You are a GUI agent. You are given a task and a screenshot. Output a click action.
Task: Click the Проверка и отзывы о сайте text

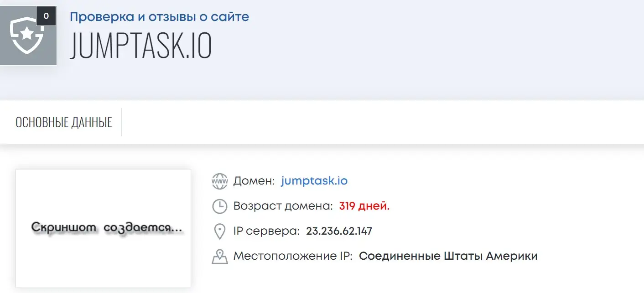159,17
